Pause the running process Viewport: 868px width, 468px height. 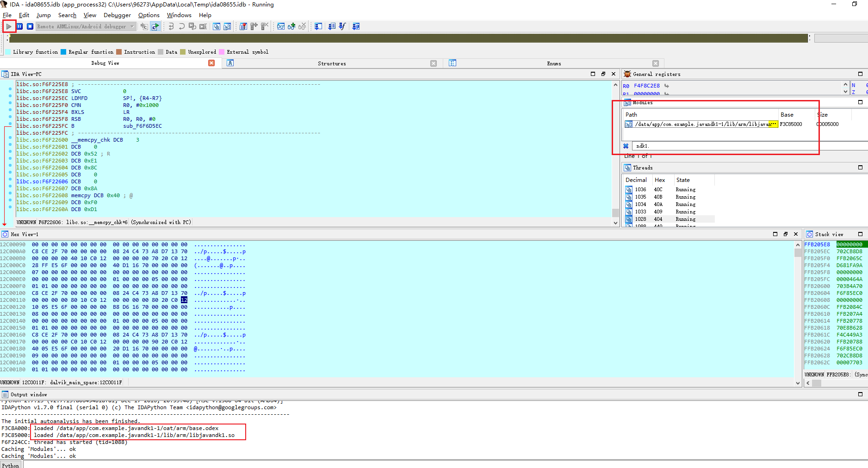tap(19, 26)
